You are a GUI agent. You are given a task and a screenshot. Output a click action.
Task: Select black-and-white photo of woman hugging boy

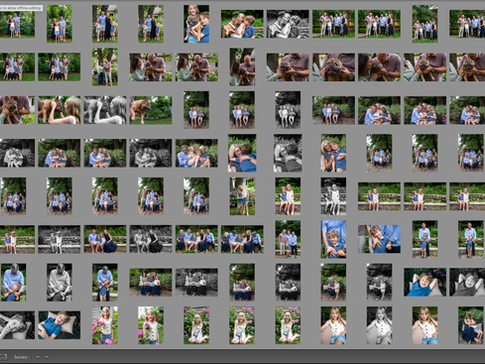[x=288, y=153]
